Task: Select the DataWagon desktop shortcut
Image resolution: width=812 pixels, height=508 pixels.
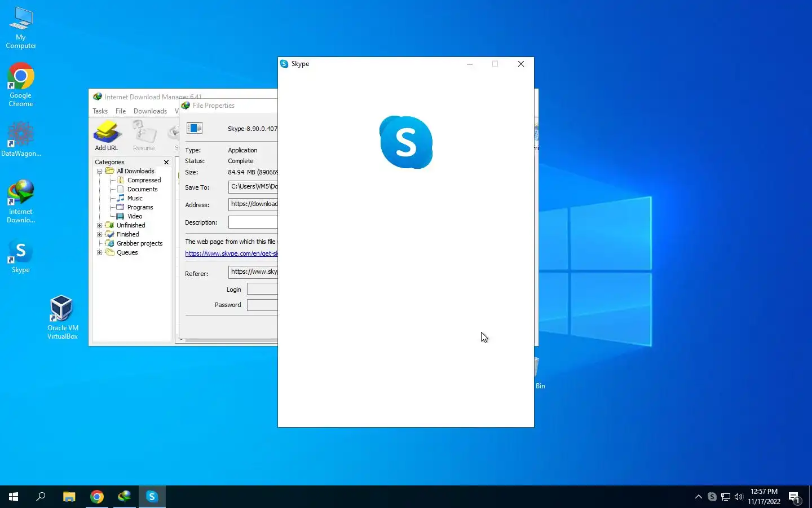Action: [21, 139]
